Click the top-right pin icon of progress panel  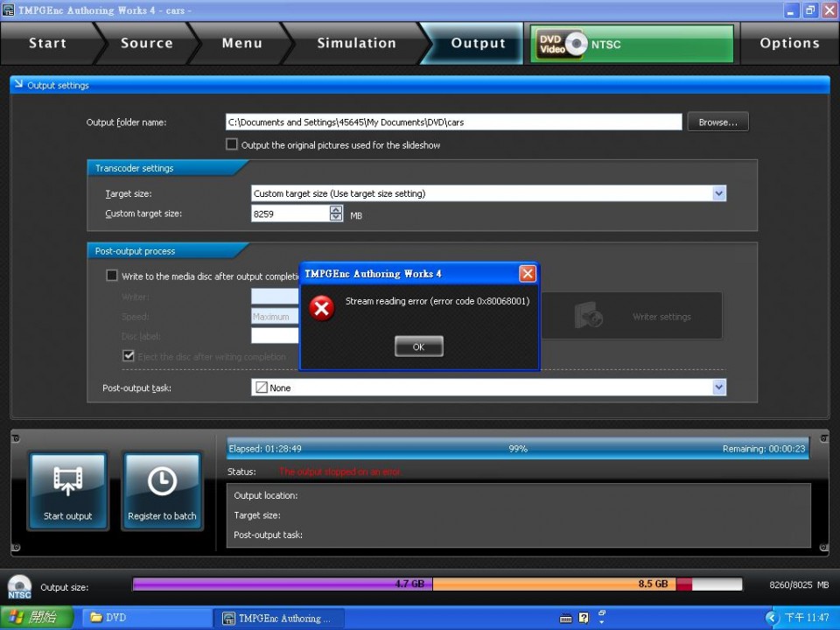(x=824, y=438)
